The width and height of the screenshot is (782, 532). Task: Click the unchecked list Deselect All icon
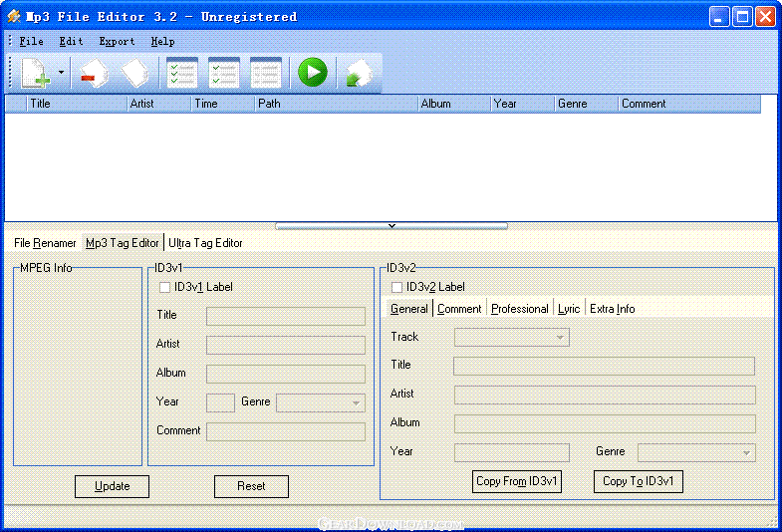pyautogui.click(x=266, y=73)
